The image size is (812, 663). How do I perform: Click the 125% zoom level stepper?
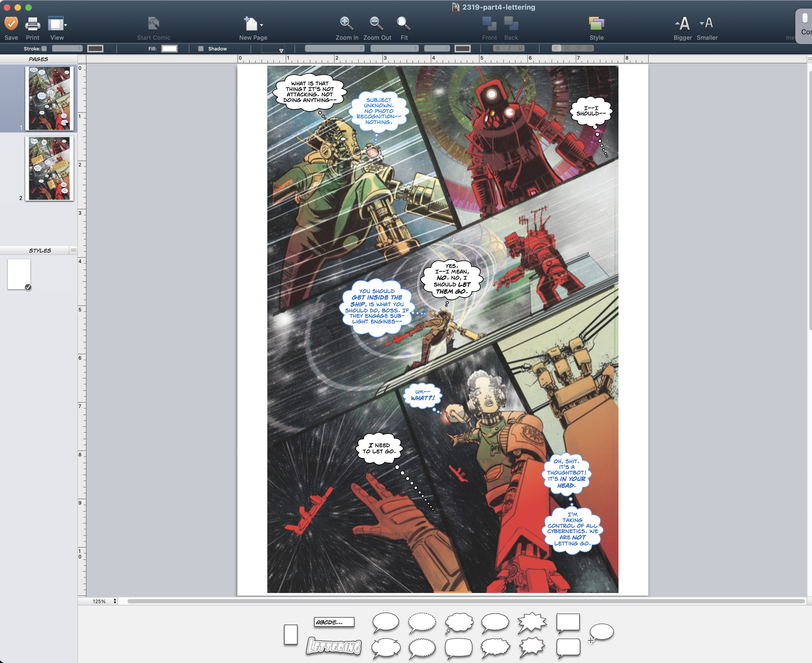[x=115, y=601]
